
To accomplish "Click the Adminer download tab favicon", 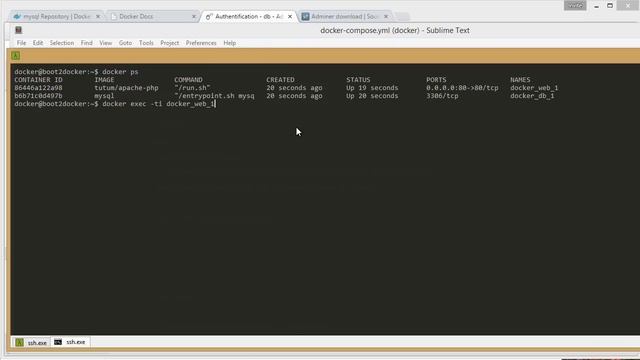I will tap(305, 16).
